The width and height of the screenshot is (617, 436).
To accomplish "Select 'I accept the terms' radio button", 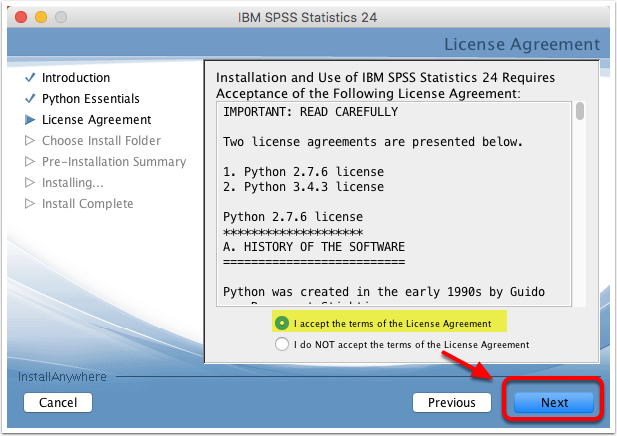I will pos(282,323).
